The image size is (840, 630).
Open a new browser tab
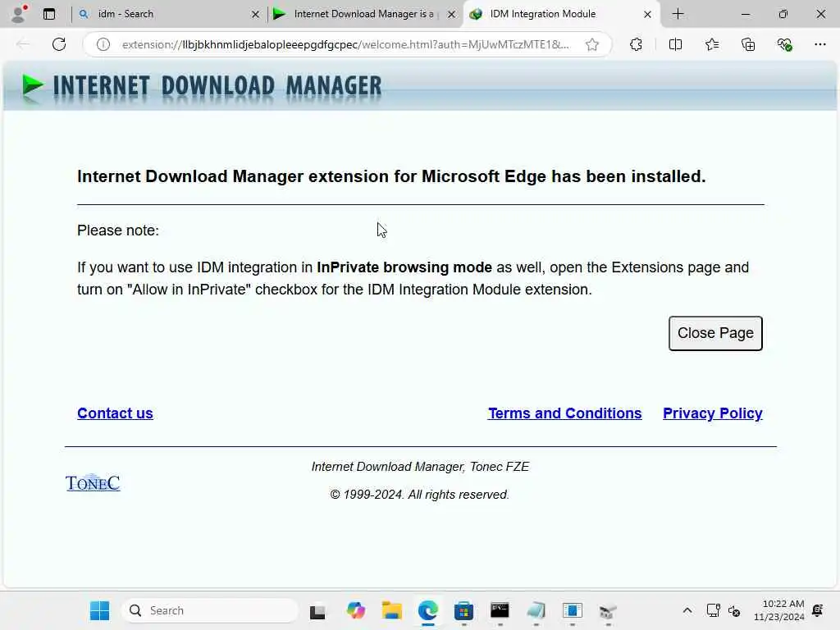(678, 14)
